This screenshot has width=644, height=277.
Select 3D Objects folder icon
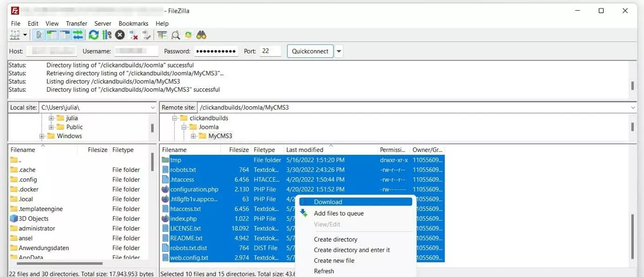click(x=14, y=218)
